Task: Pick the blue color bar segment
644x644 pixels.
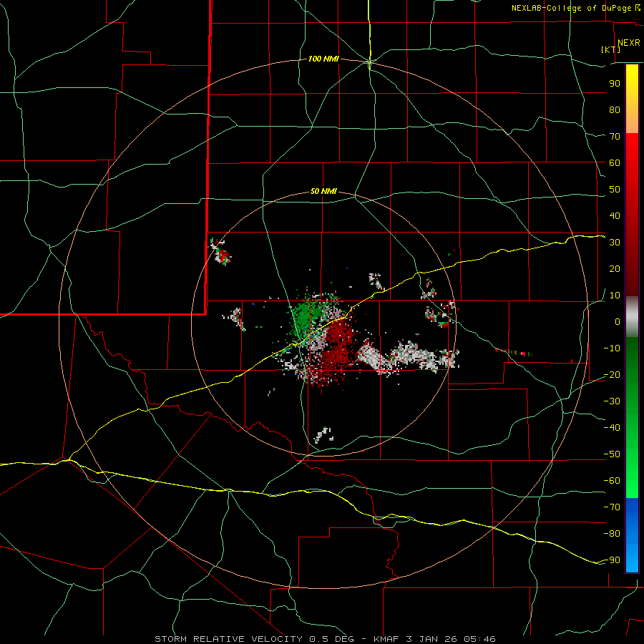Action: coord(632,534)
